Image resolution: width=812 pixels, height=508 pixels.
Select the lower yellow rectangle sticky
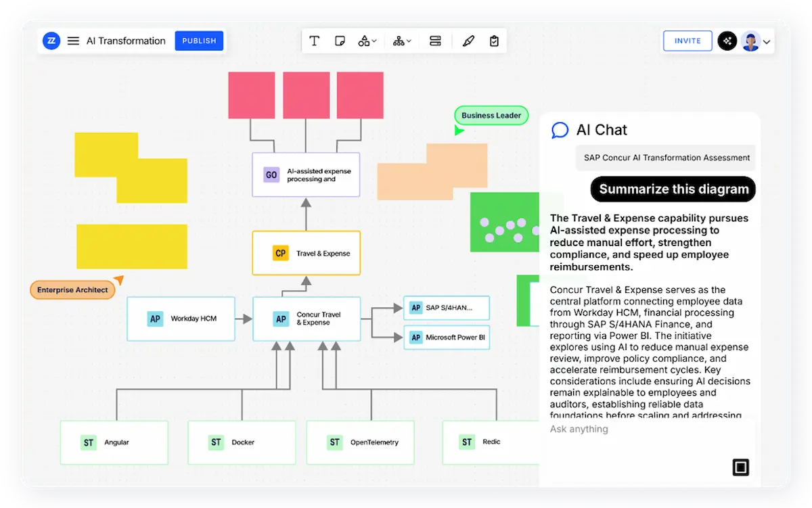132,247
